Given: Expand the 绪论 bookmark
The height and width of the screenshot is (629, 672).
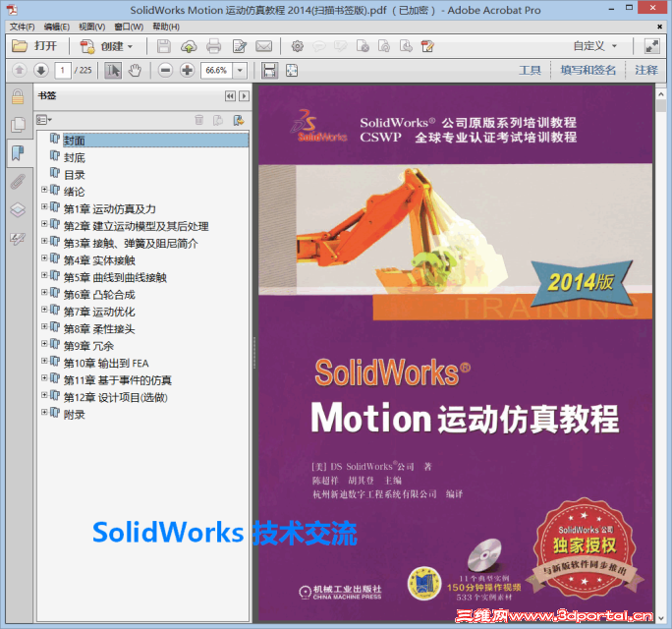Looking at the screenshot, I should 44,189.
